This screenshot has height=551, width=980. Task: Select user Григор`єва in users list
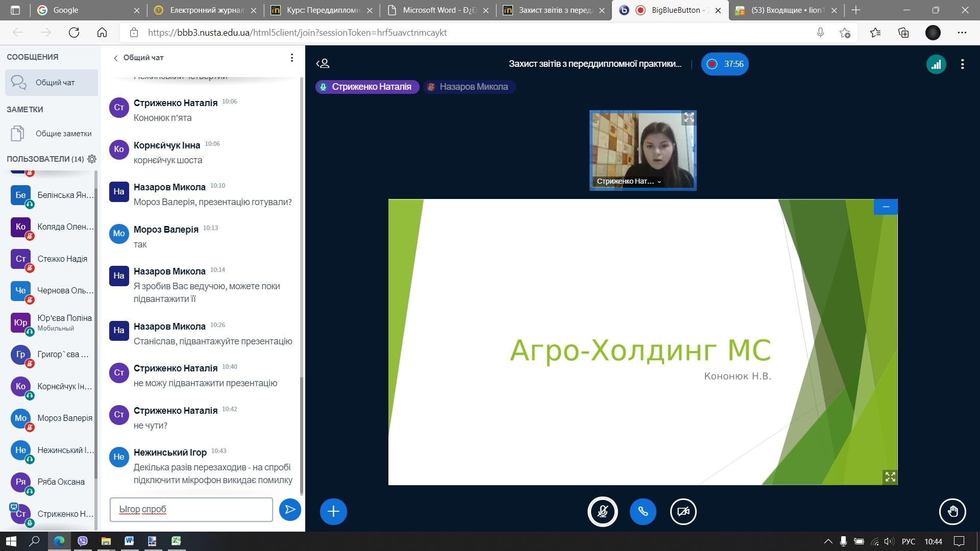[52, 355]
